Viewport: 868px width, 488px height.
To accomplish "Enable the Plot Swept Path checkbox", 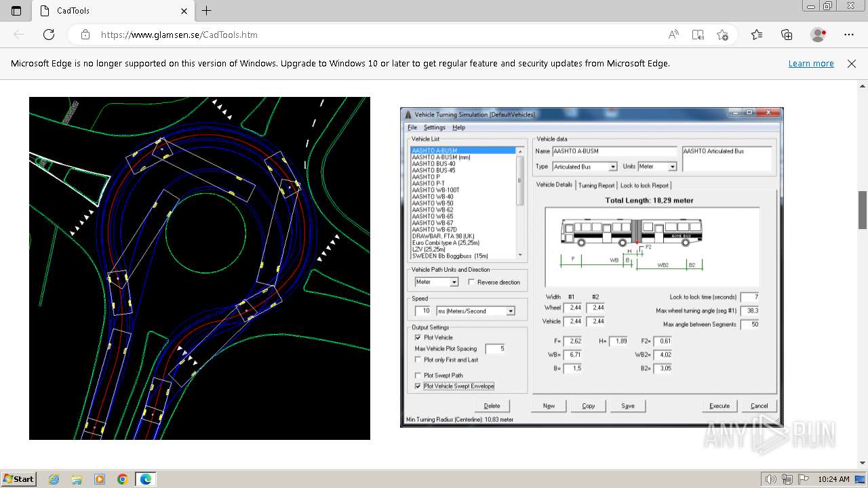I will 418,375.
